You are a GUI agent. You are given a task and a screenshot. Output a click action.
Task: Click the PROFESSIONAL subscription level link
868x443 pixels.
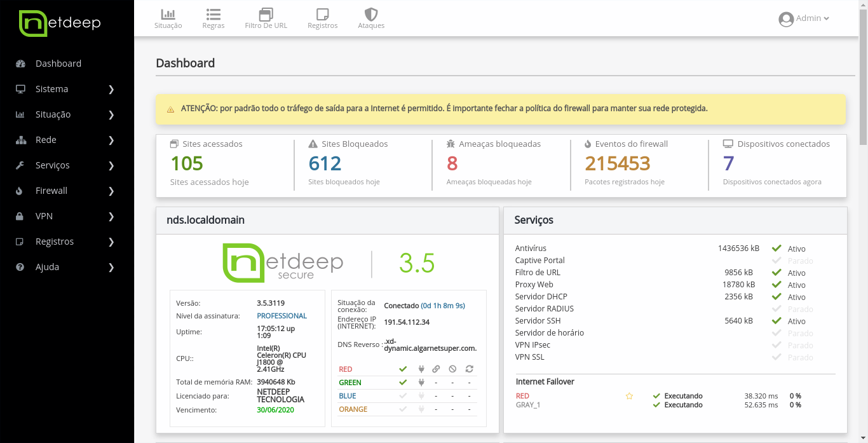point(281,316)
